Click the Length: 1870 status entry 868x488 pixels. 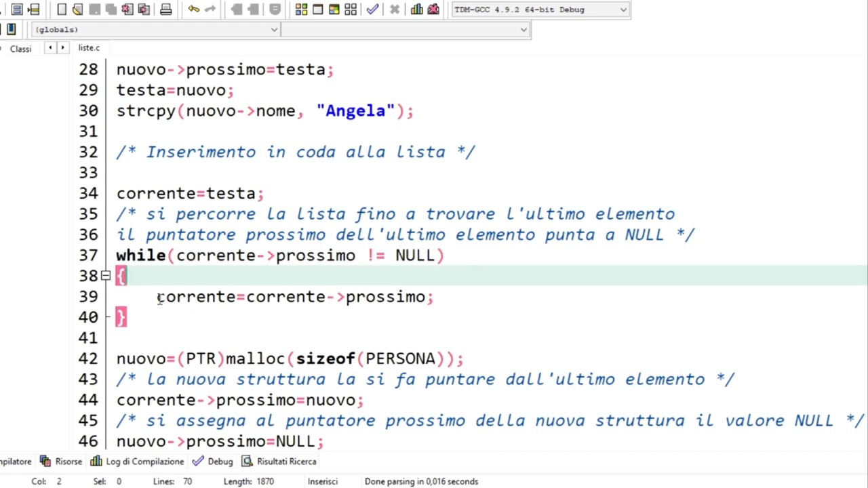click(x=249, y=482)
